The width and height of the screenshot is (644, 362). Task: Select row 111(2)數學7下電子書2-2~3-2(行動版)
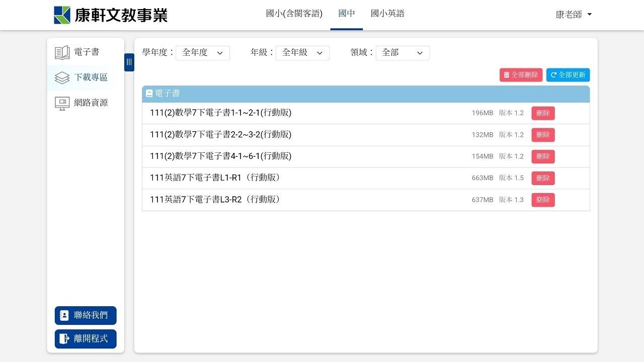pos(366,135)
